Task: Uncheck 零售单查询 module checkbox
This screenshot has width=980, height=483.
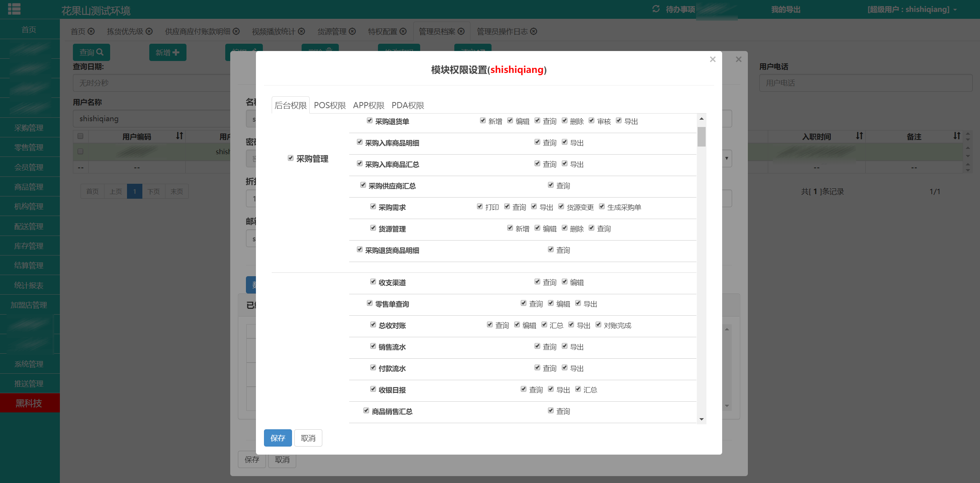Action: [x=370, y=303]
